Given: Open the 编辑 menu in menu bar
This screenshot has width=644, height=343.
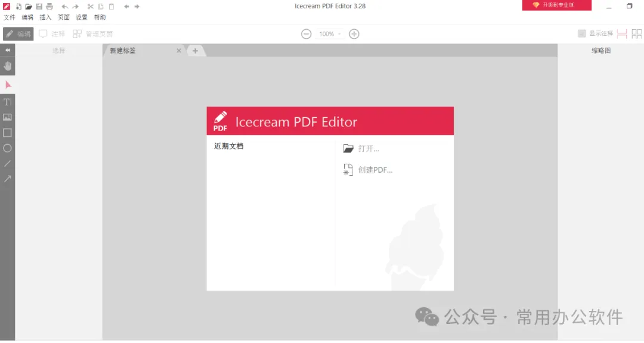Looking at the screenshot, I should coord(27,17).
